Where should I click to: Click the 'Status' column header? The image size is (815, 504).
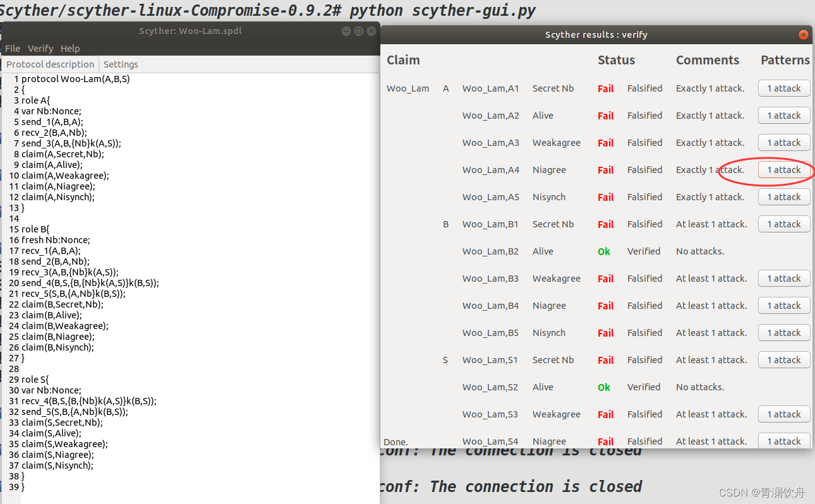point(617,60)
